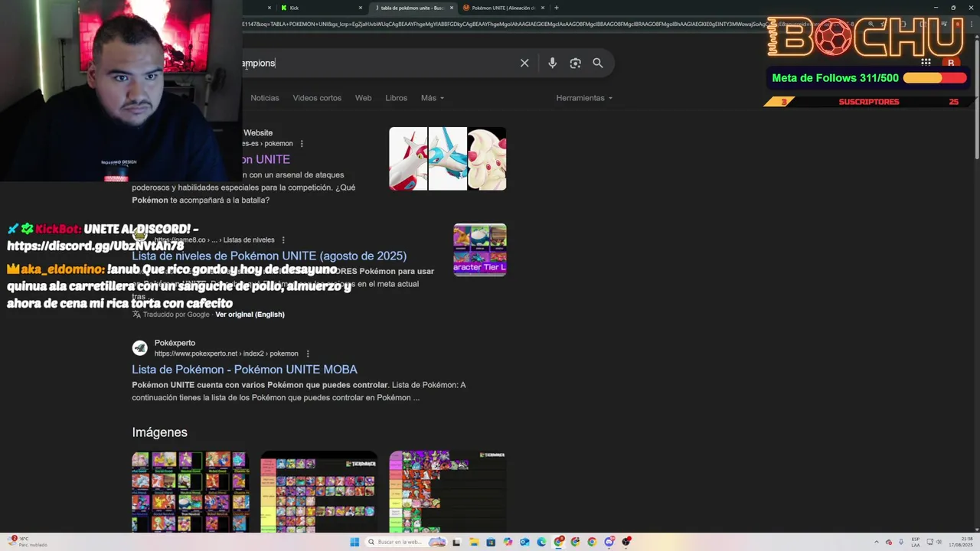The height and width of the screenshot is (551, 980).
Task: Click the magnifier search button
Action: tap(598, 63)
